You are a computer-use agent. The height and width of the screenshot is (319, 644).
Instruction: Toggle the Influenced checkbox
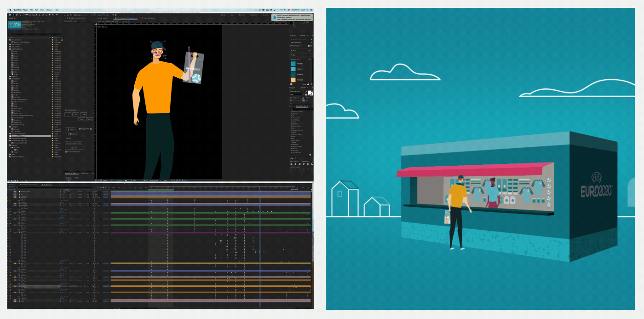(x=70, y=134)
